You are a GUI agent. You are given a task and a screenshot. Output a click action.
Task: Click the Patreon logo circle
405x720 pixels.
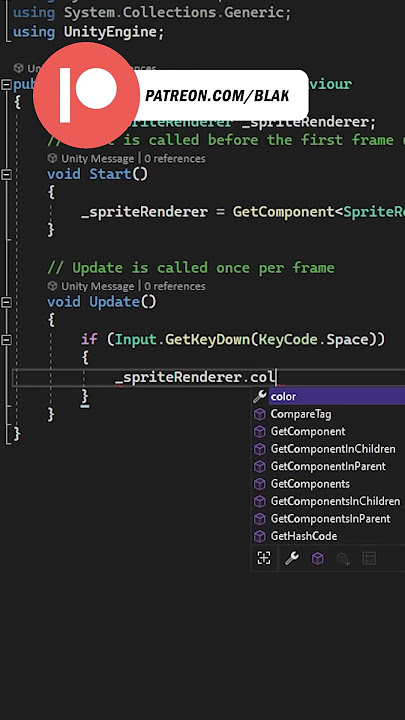86,95
